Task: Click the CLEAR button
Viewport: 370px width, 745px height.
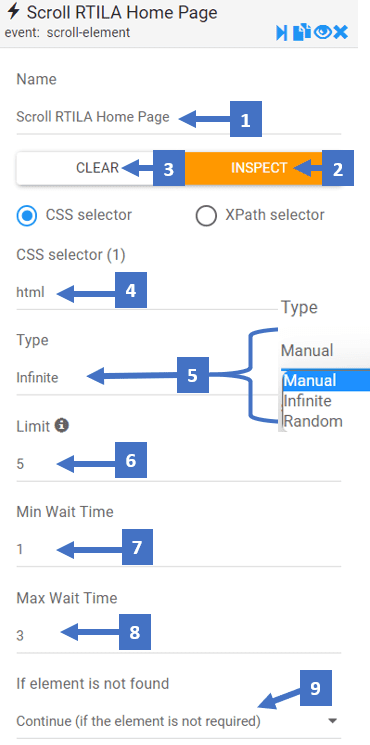Action: tap(97, 168)
